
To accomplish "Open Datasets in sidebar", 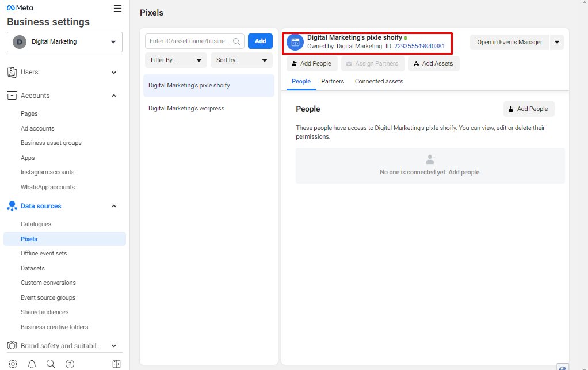I will pos(33,268).
